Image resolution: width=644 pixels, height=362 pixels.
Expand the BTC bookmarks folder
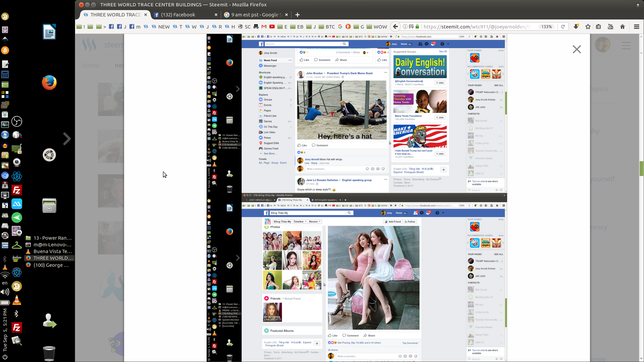[327, 27]
